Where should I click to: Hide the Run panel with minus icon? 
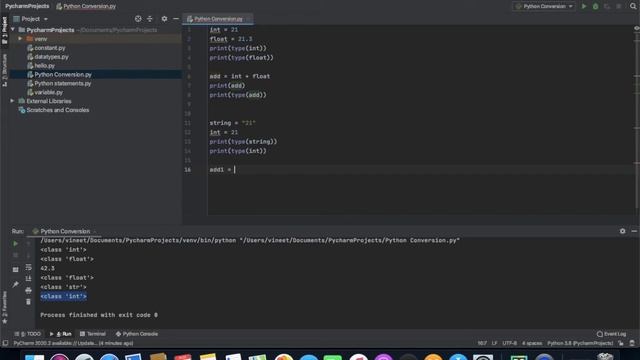634,231
